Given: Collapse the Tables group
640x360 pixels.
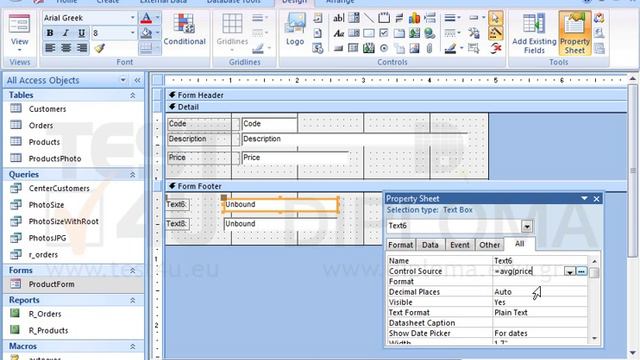Looking at the screenshot, I should pos(133,95).
